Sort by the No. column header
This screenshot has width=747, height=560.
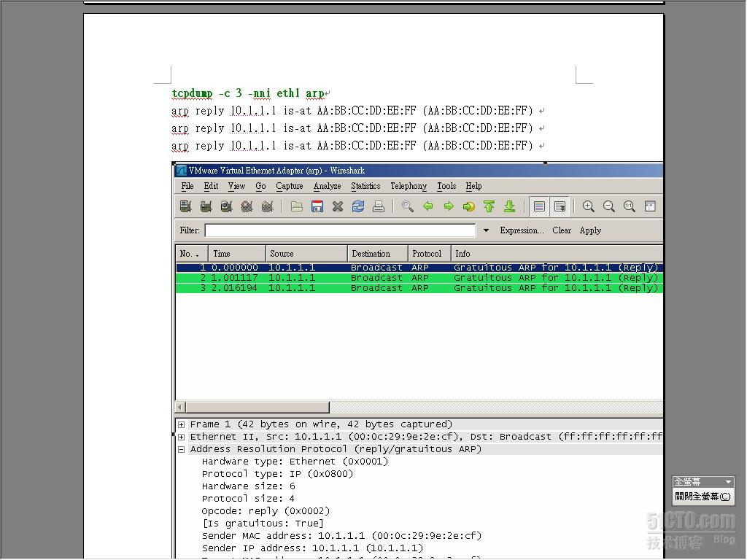tap(192, 254)
